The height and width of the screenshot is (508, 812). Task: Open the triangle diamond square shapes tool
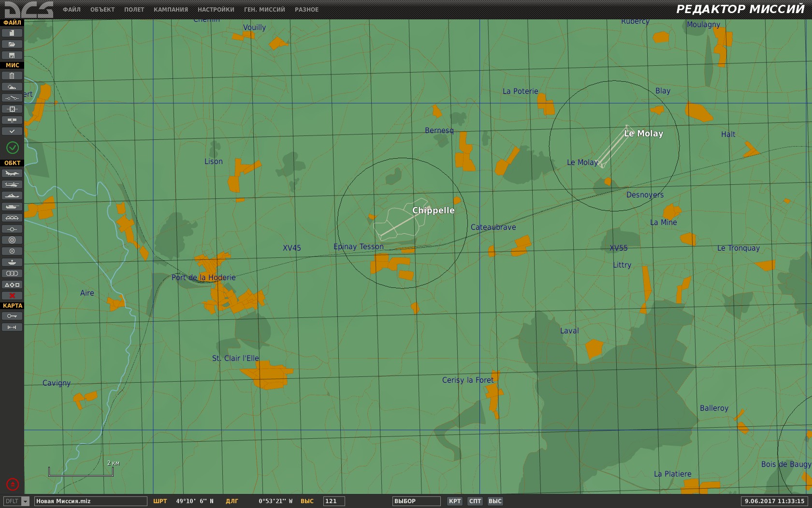12,284
